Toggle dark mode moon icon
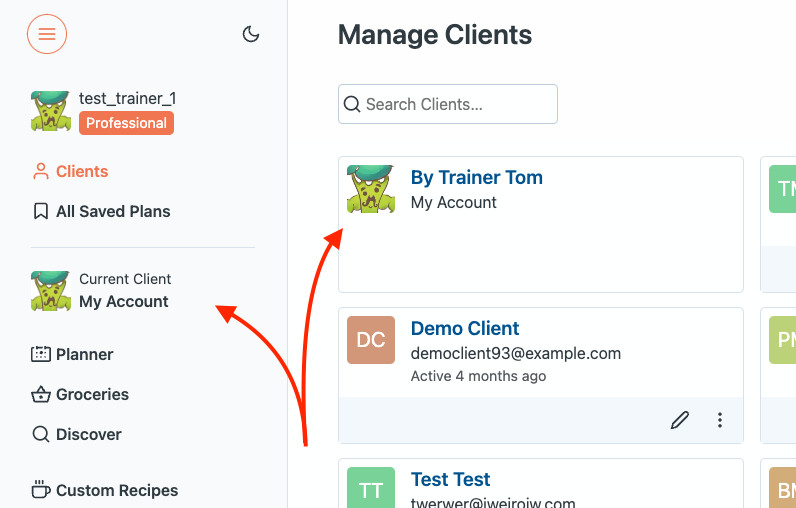 [x=251, y=34]
